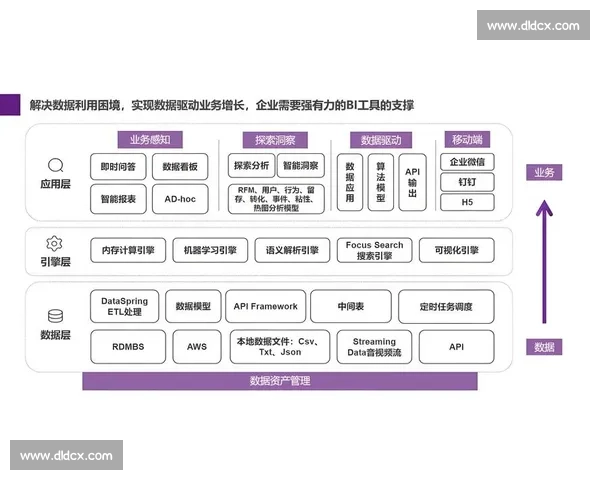600x480 pixels.
Task: Click the magnifier icon above 应用层
Action: point(55,166)
